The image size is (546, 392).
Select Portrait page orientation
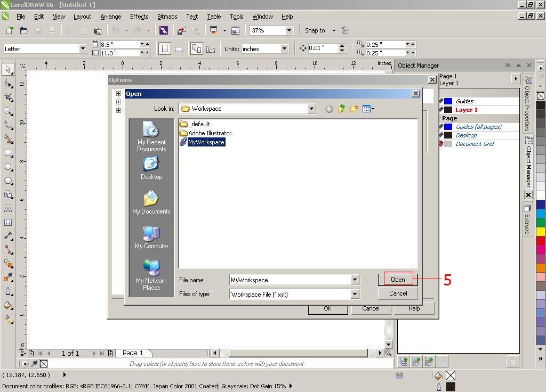[x=165, y=48]
